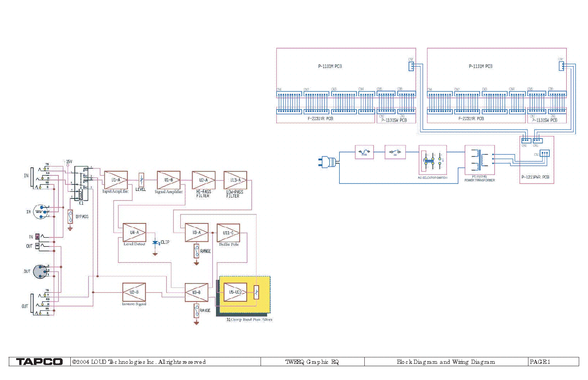This screenshot has height=380, width=588.
Task: Select the U3-A amplifier block
Action: pos(196,233)
